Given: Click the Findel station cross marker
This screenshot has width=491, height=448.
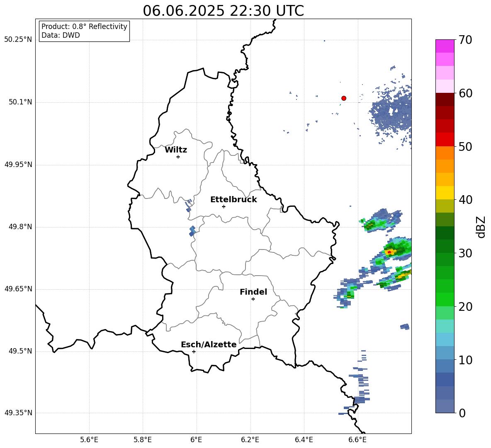Looking at the screenshot, I should pyautogui.click(x=253, y=299).
